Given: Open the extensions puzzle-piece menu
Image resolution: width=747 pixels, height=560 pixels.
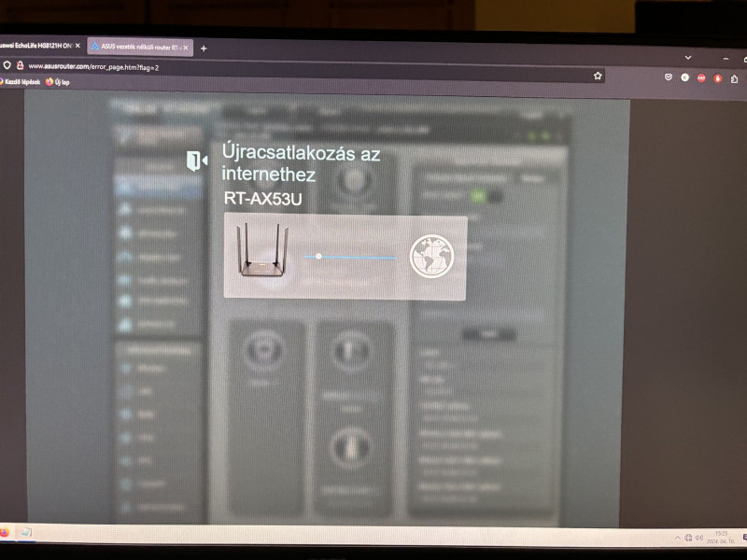Looking at the screenshot, I should (734, 79).
